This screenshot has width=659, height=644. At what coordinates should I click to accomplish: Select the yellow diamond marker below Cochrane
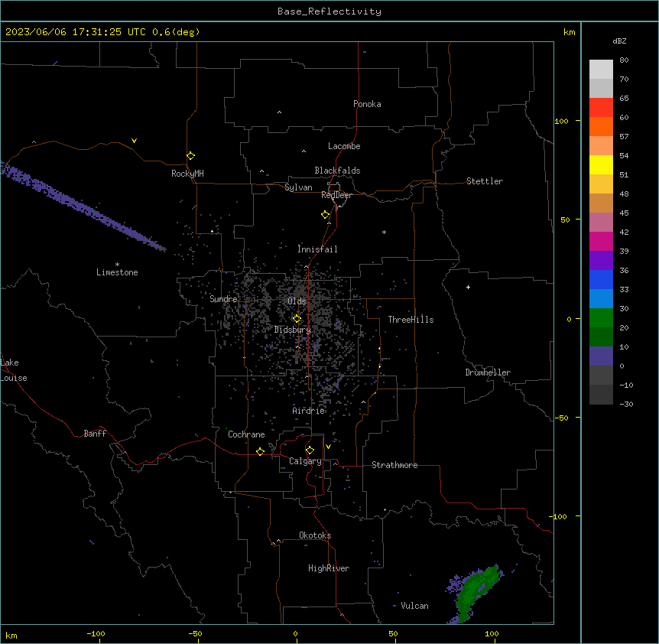(260, 451)
